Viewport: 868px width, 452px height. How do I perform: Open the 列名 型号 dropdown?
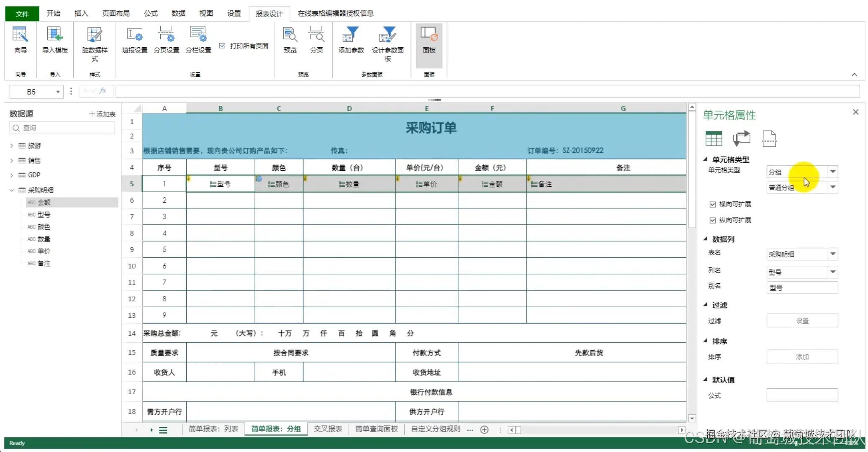click(833, 272)
